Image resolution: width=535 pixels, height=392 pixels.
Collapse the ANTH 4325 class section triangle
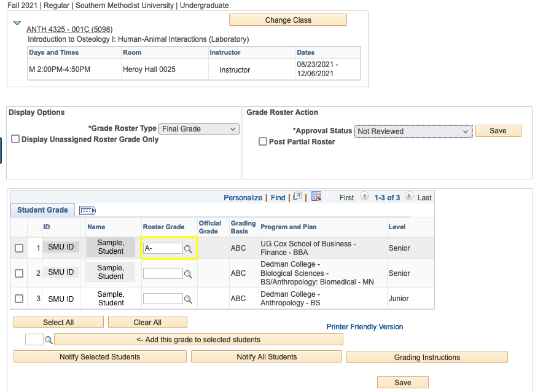point(17,23)
